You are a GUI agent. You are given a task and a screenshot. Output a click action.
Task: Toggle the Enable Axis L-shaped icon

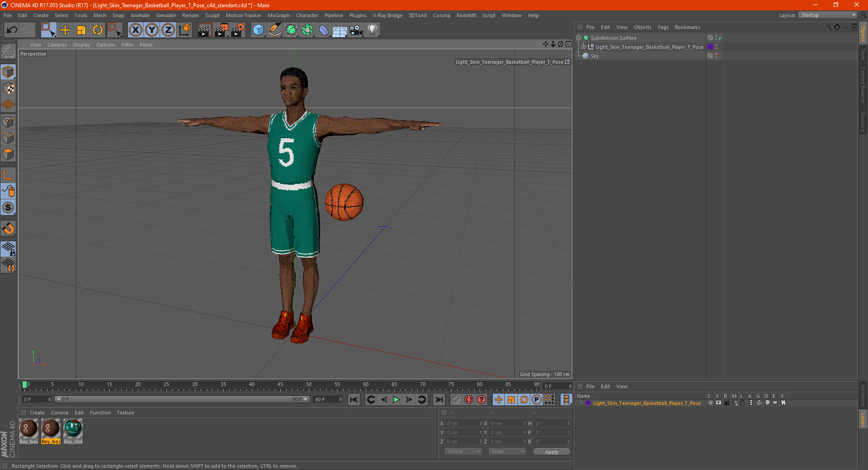pos(8,175)
